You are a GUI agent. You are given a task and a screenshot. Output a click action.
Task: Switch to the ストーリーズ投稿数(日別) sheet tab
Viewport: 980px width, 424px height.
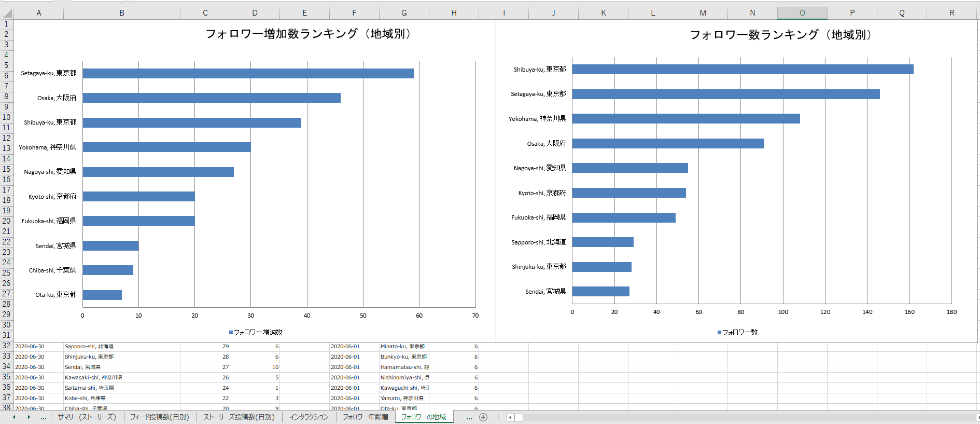coord(239,417)
